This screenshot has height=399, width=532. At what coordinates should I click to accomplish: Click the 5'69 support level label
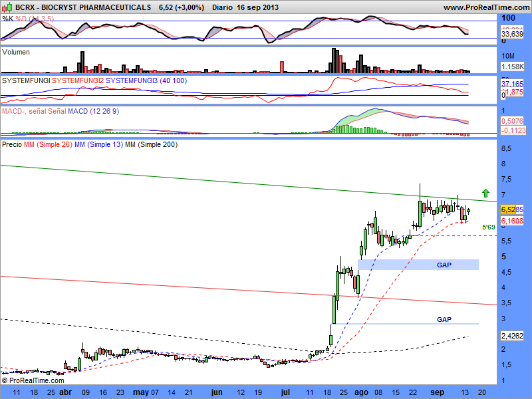(x=489, y=227)
